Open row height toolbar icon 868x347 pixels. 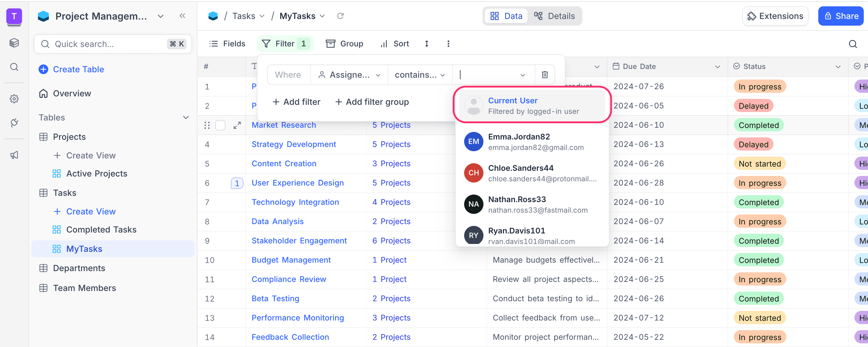coord(426,44)
